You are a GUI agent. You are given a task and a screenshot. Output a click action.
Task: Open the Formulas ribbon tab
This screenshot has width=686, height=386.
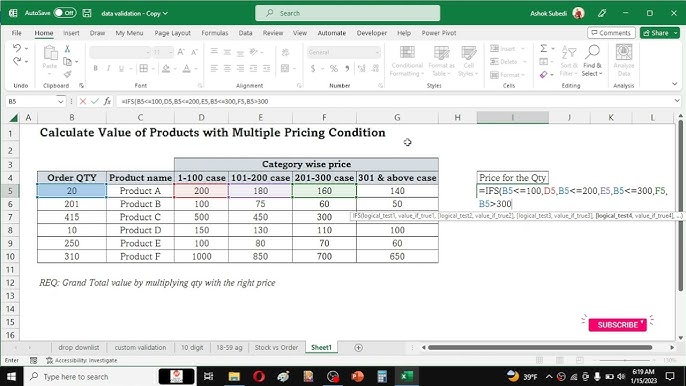click(214, 33)
